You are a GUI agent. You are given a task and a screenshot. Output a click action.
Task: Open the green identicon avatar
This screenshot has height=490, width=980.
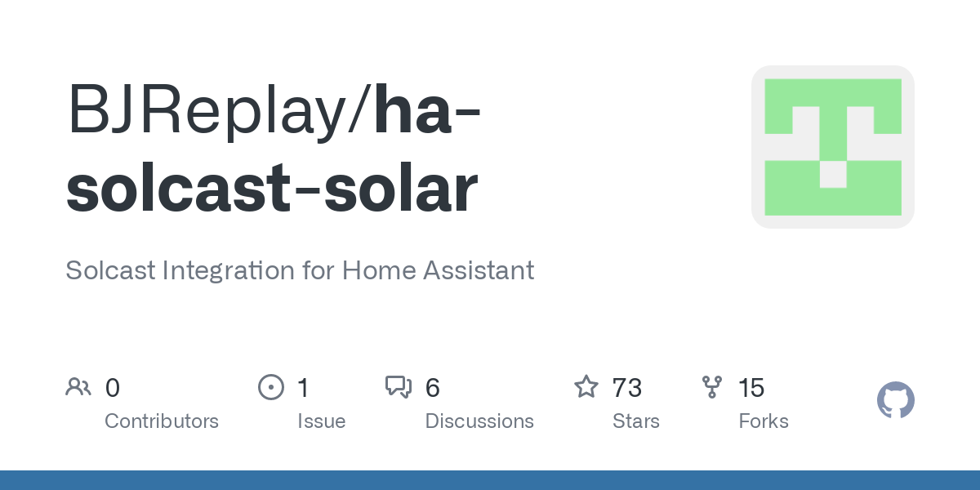[833, 147]
